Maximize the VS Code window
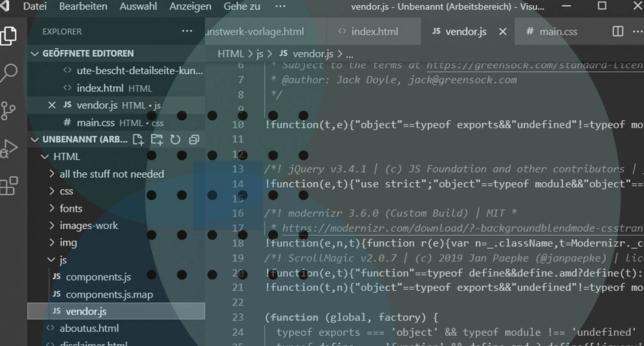644x346 pixels. (x=602, y=6)
